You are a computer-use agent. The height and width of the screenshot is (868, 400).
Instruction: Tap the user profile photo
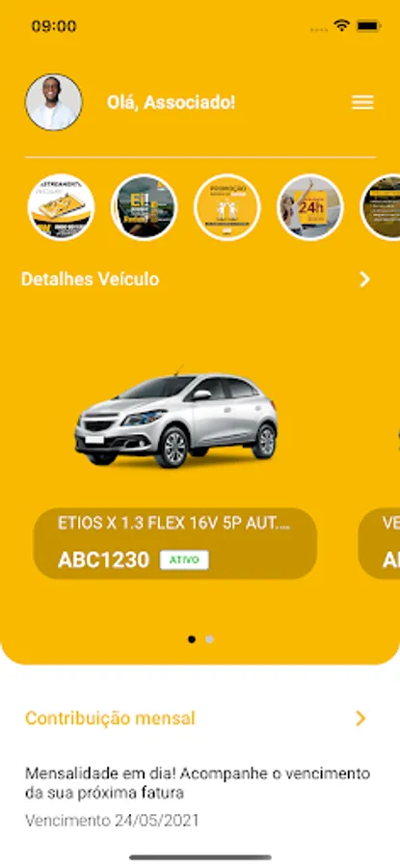tap(54, 102)
